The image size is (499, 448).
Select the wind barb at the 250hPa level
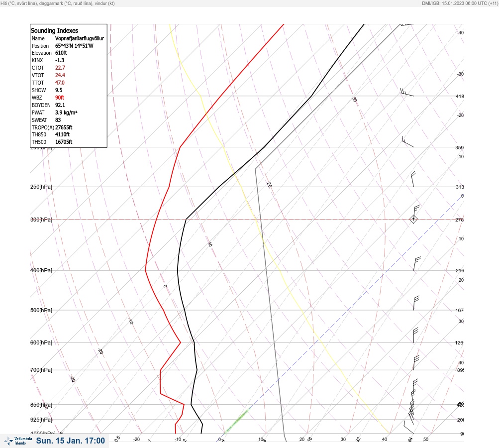413,179
